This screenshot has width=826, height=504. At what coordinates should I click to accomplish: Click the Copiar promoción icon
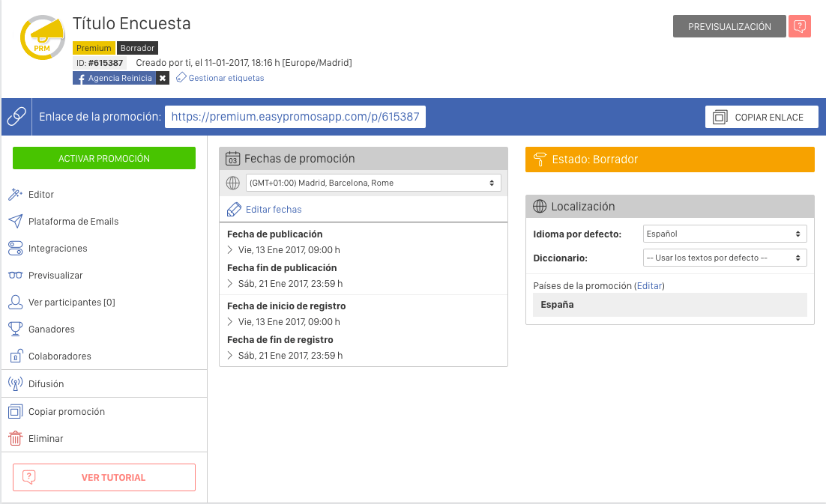coord(13,411)
